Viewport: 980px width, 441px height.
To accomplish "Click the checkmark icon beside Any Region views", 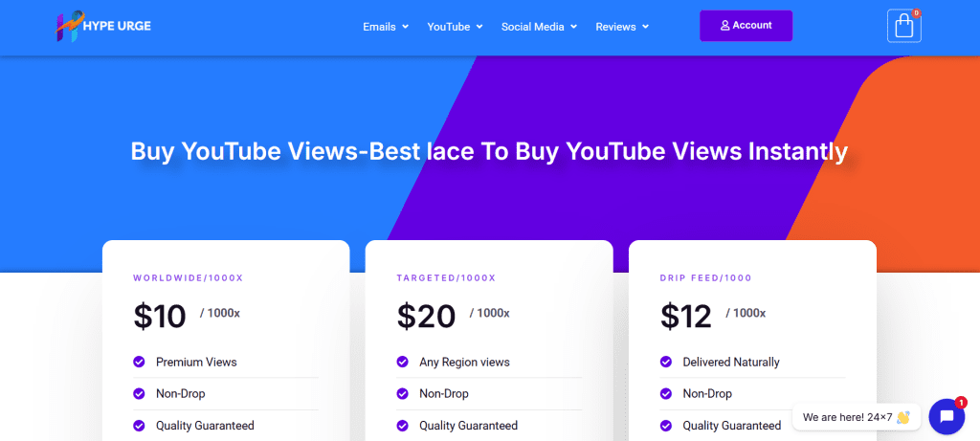I will coord(403,362).
